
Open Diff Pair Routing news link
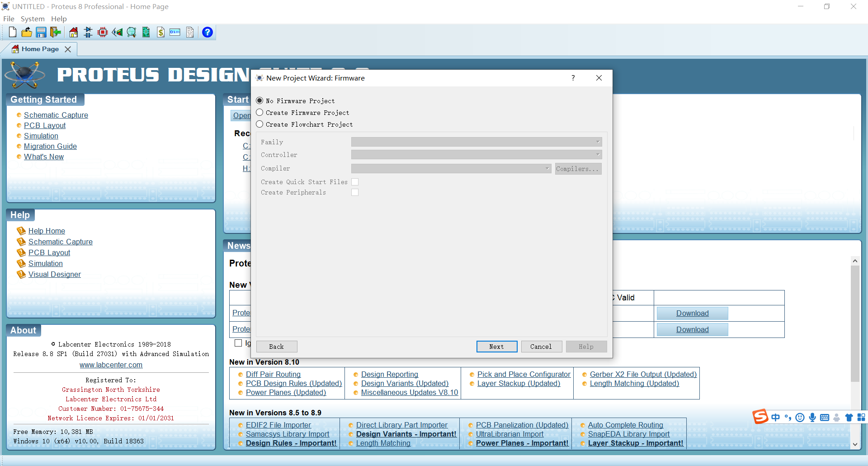pyautogui.click(x=273, y=374)
